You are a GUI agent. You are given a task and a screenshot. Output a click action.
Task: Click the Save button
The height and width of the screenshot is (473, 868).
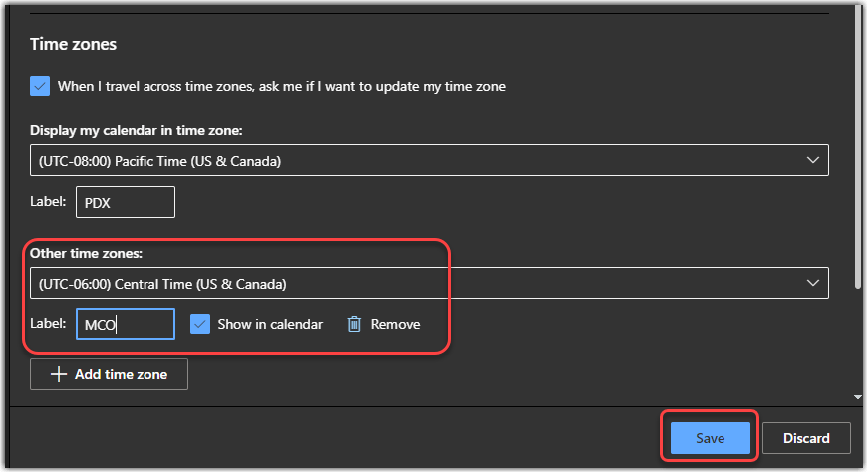[710, 438]
